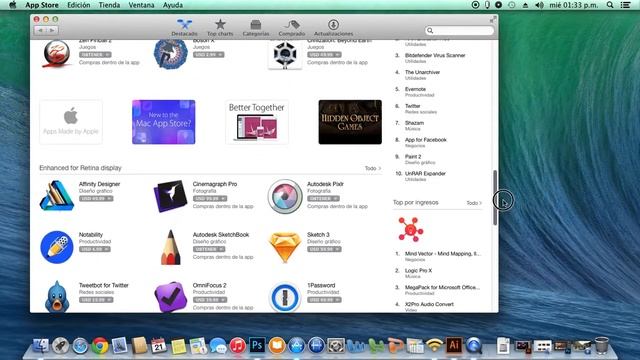Click the price button under Notability
This screenshot has height=360, width=640.
95,249
